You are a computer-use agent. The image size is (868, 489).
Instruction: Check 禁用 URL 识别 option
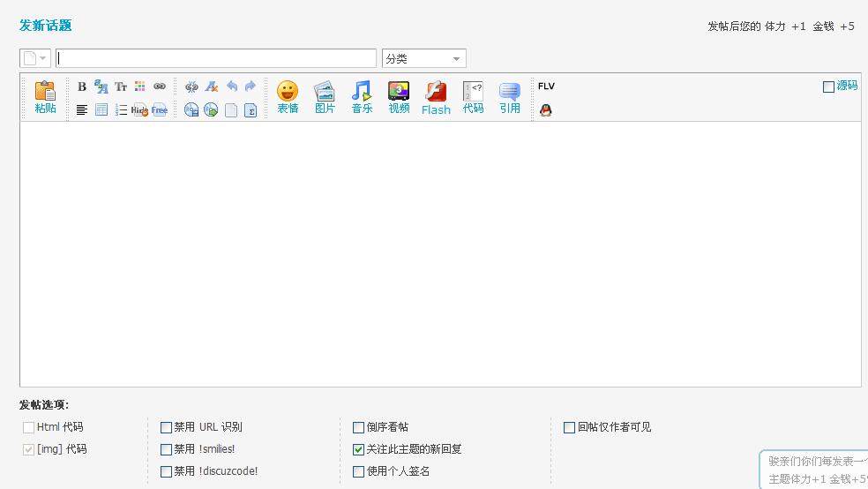[166, 427]
